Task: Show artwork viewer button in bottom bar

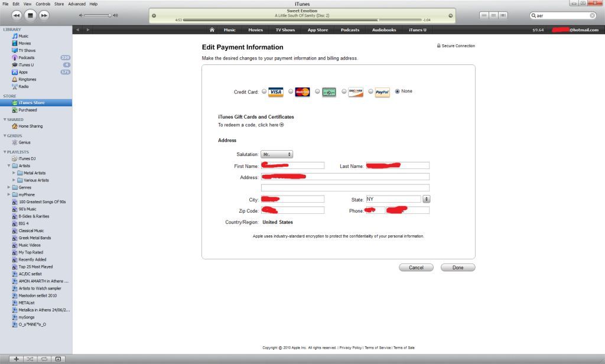Action: 58,359
